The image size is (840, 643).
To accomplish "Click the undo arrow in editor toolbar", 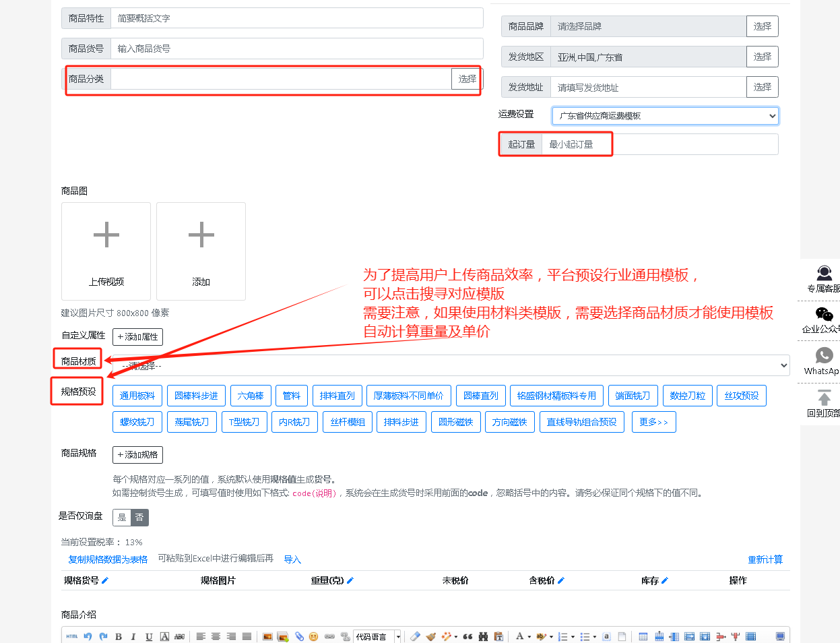I will [x=88, y=636].
